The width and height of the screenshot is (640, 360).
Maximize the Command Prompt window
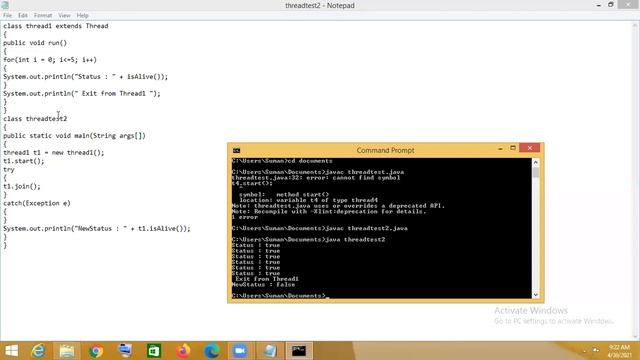pos(513,148)
